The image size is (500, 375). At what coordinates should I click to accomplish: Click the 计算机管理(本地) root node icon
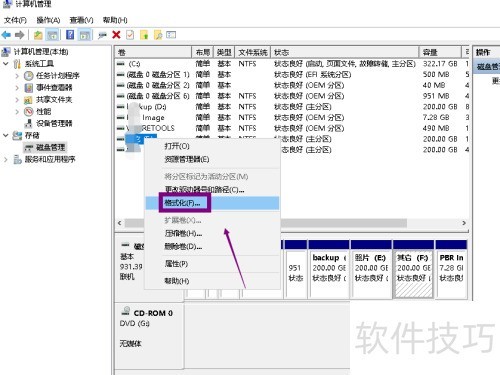point(6,52)
